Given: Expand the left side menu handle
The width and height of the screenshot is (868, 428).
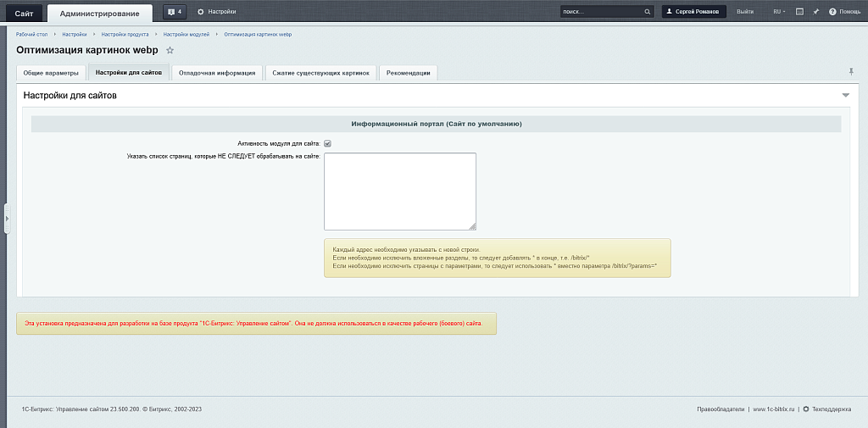Looking at the screenshot, I should point(7,219).
